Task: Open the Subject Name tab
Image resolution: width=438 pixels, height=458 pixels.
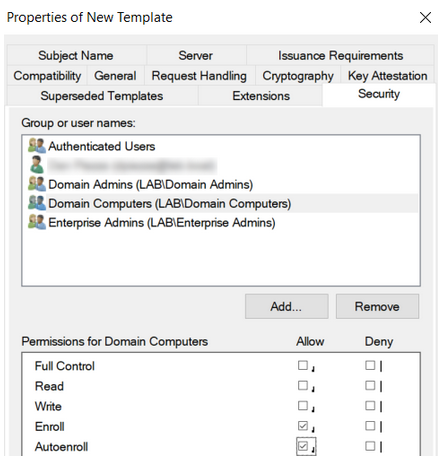Action: point(76,55)
